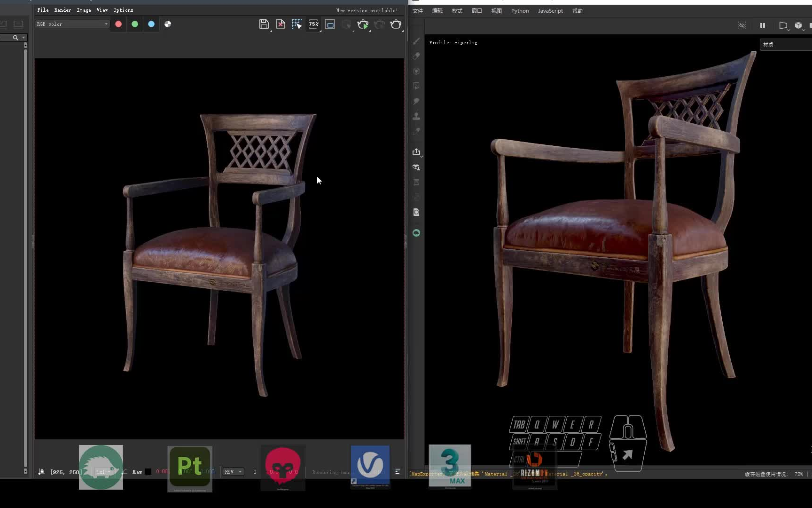Screen dimensions: 812x508
Task: Open the 材质 display mode dropdown
Action: [x=786, y=45]
